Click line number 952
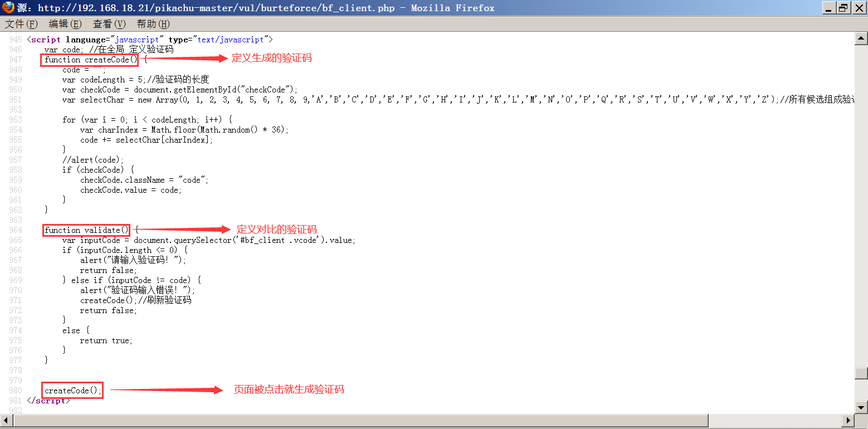Image resolution: width=868 pixels, height=429 pixels. (16, 110)
